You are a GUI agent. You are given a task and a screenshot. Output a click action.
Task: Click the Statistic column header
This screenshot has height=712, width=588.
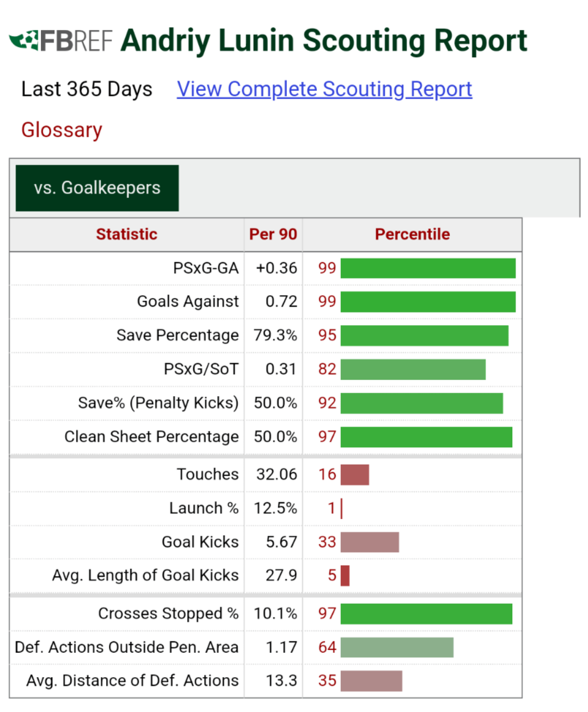pyautogui.click(x=126, y=234)
